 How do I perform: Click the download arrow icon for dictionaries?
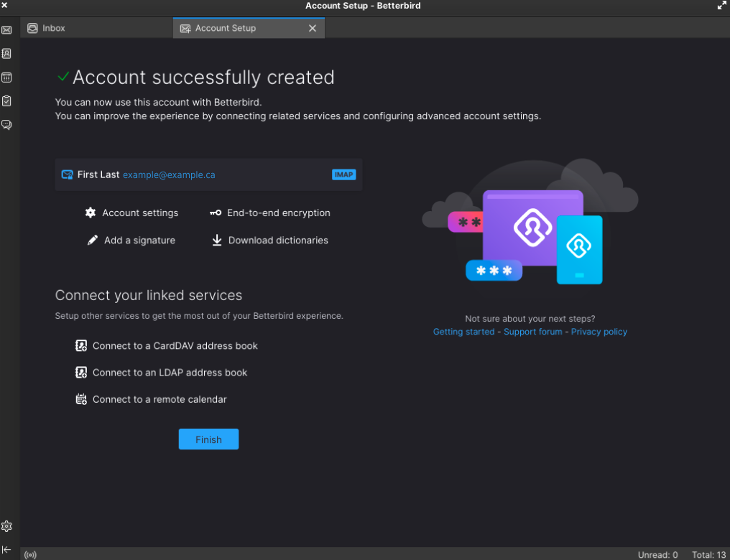coord(217,240)
